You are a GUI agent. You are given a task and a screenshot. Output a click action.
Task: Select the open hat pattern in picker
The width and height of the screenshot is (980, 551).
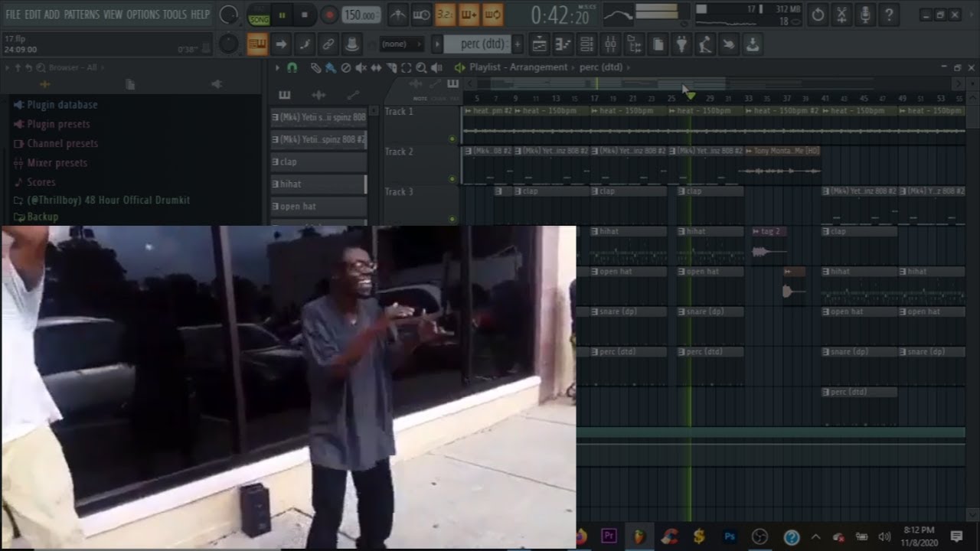click(x=318, y=207)
